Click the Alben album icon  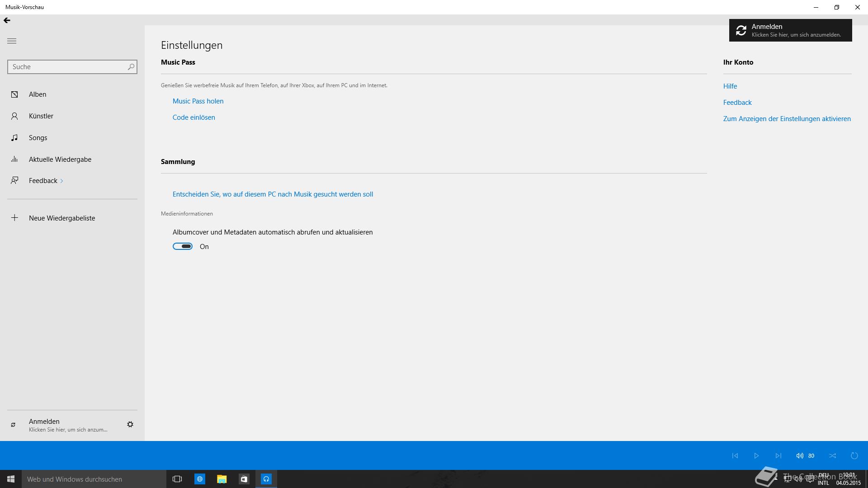(x=14, y=94)
